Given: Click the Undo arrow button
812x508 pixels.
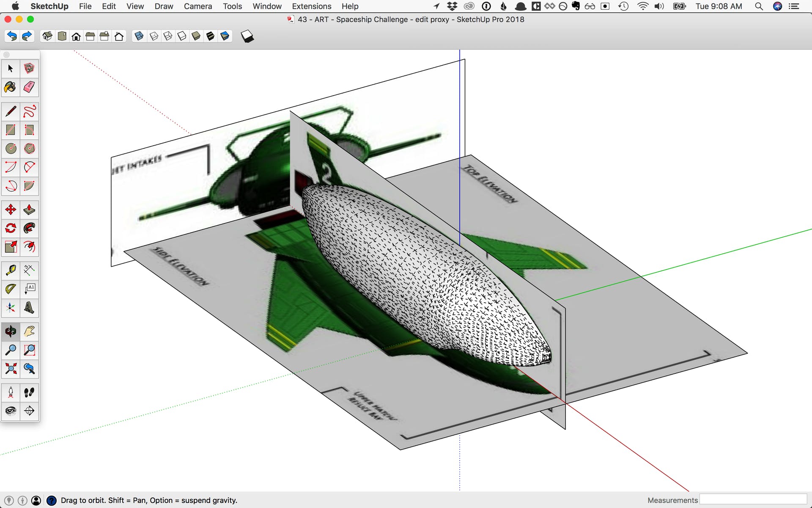Looking at the screenshot, I should coord(12,36).
